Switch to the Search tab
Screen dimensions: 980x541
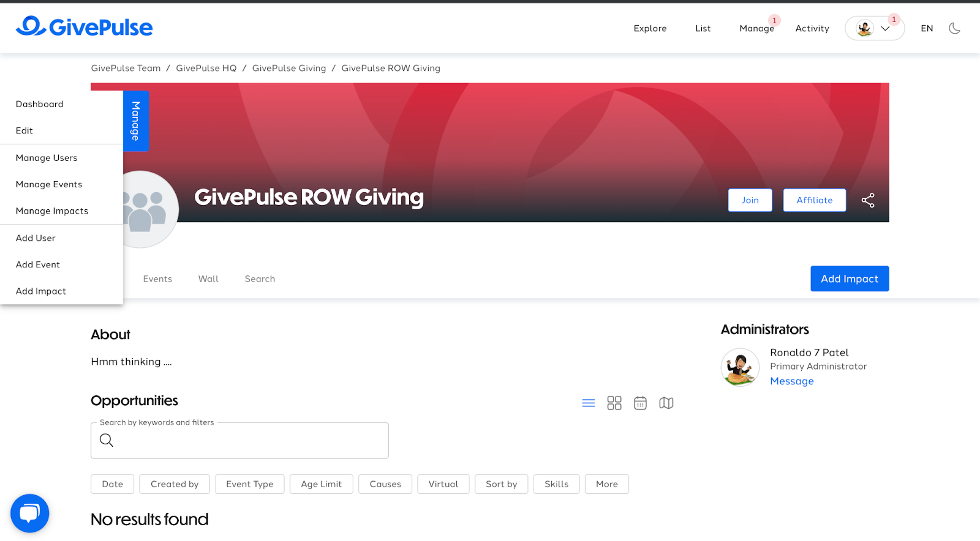click(260, 279)
